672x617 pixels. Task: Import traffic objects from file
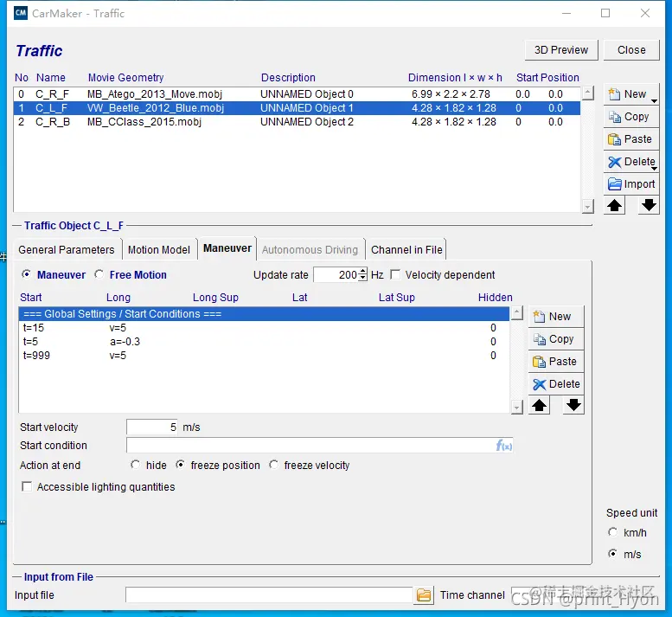coord(630,184)
